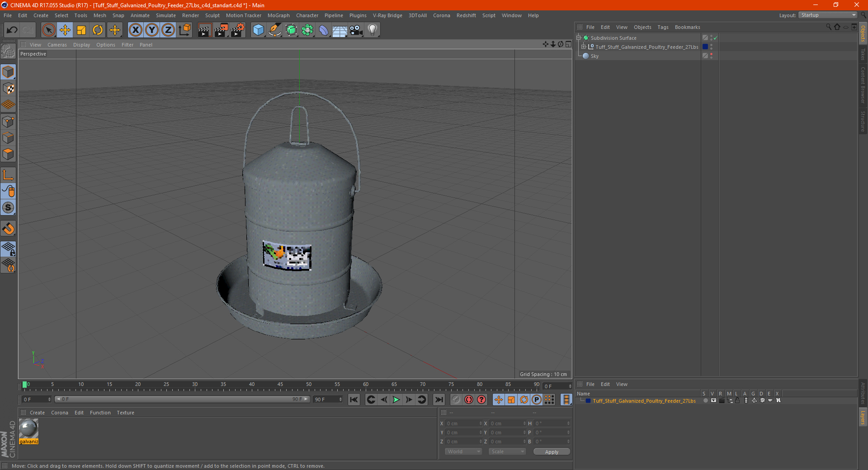Select Polygons mode in left palette
Image resolution: width=868 pixels, height=470 pixels.
pos(8,154)
